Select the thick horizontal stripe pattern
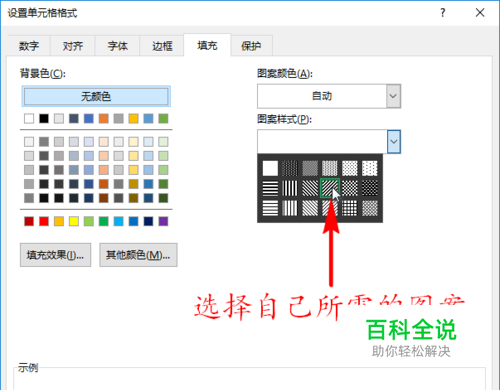 pos(270,188)
